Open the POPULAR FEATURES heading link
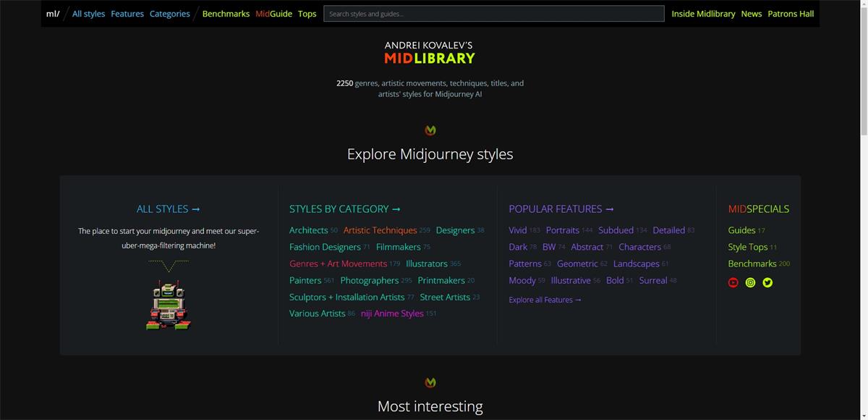868x420 pixels. tap(561, 209)
